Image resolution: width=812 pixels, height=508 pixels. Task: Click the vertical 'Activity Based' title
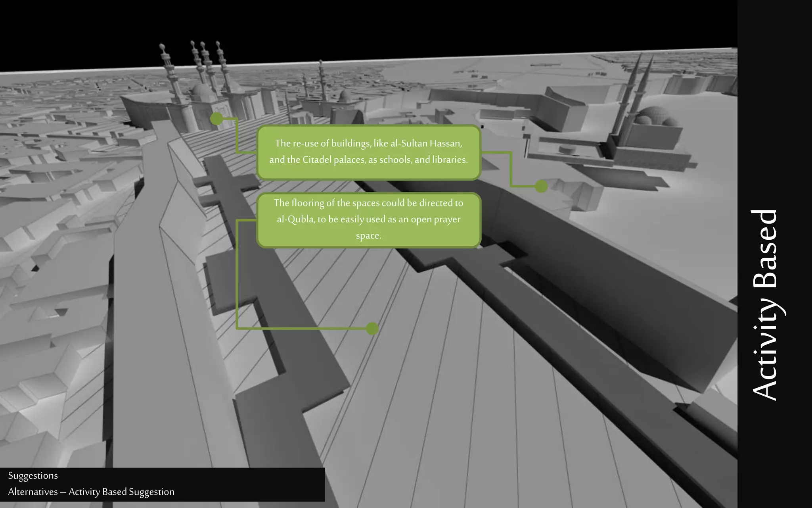tap(765, 304)
